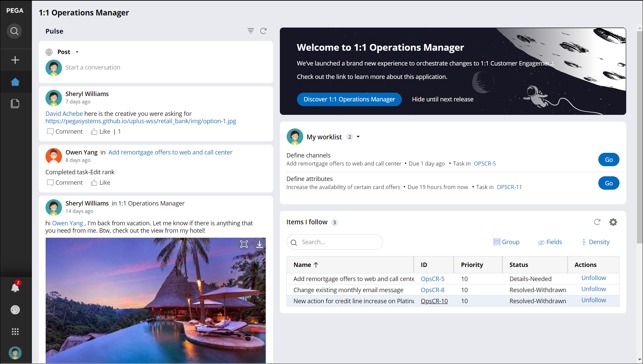Open OpsCR-5 in the followed items table

pyautogui.click(x=432, y=279)
